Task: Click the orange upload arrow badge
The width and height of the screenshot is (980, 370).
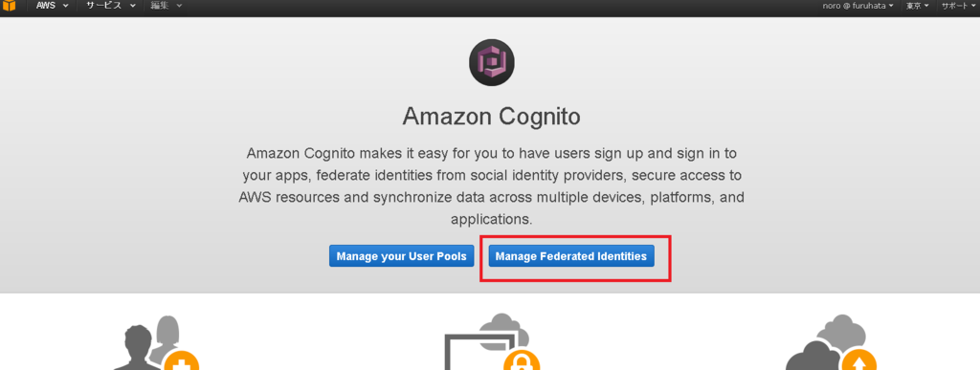Action: pyautogui.click(x=859, y=360)
